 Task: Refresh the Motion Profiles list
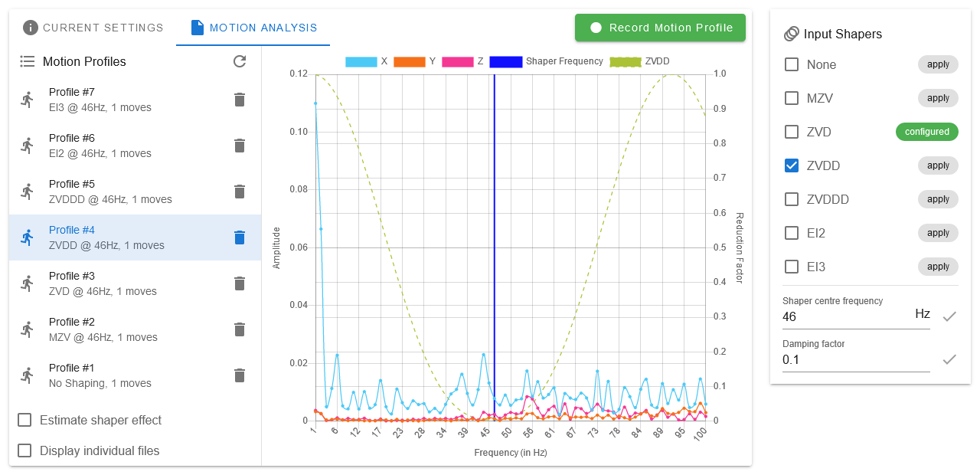[x=240, y=61]
